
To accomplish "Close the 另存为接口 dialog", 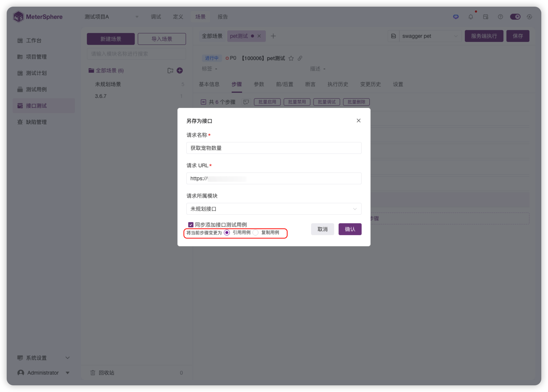I will coord(359,121).
